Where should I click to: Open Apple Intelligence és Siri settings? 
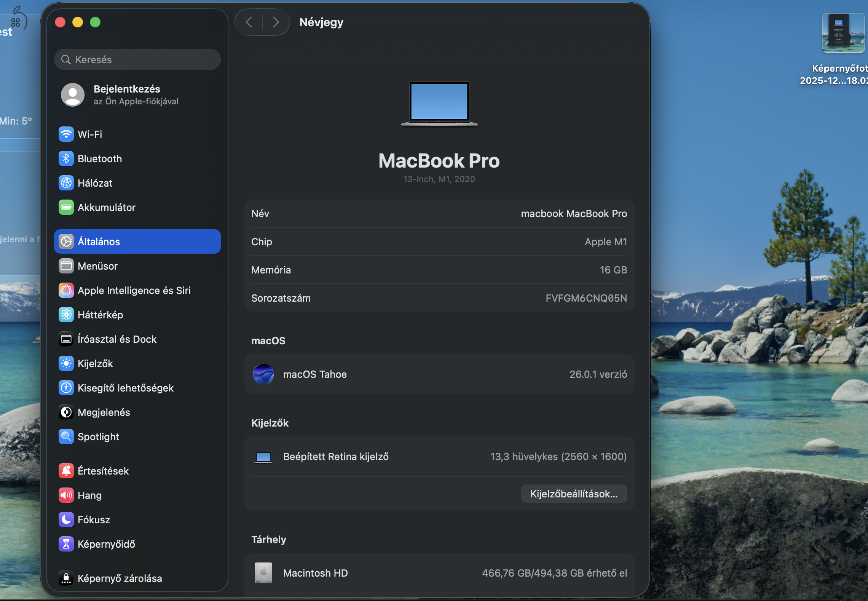coord(134,290)
